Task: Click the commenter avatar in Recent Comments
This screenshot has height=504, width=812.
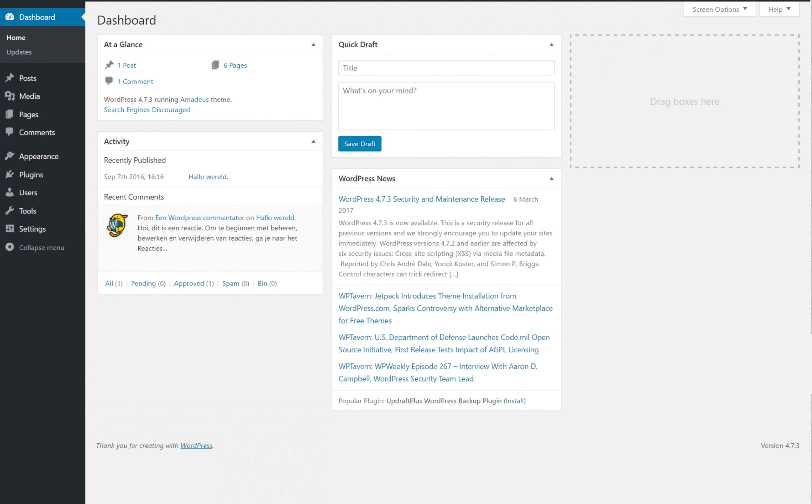Action: [117, 226]
